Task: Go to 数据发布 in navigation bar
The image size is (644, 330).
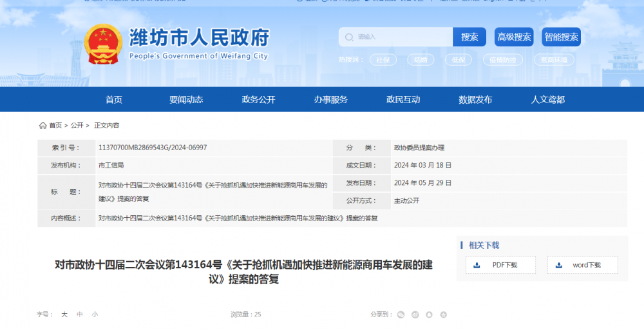Action: coord(475,99)
